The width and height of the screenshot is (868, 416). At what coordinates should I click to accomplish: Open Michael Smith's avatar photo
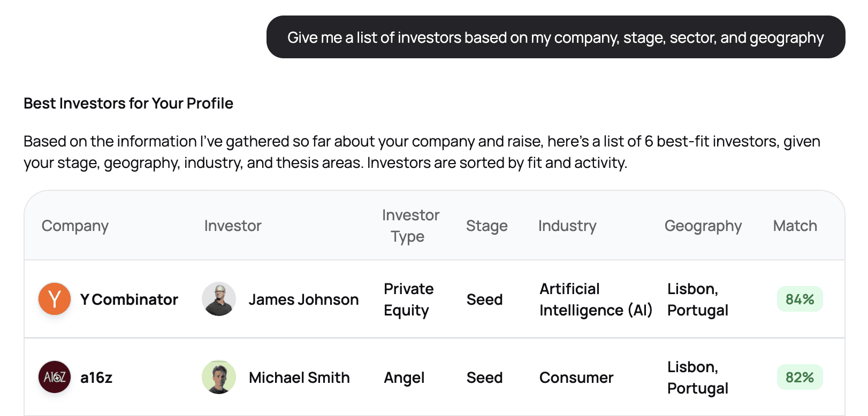click(x=219, y=377)
